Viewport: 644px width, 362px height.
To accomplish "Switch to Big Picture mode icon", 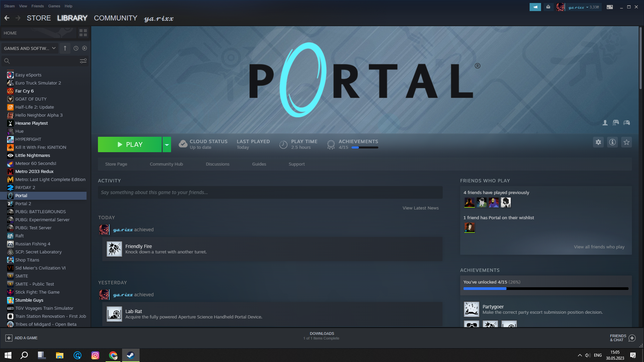I will point(610,7).
